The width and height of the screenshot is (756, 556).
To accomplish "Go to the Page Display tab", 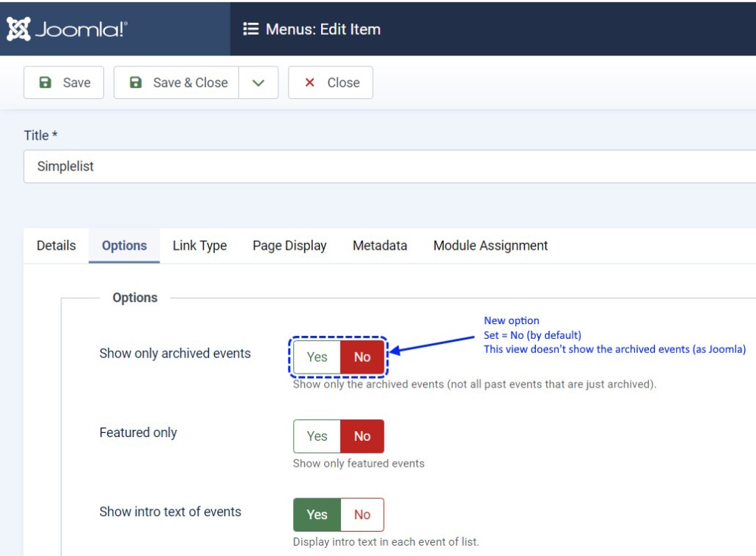I will (x=289, y=246).
